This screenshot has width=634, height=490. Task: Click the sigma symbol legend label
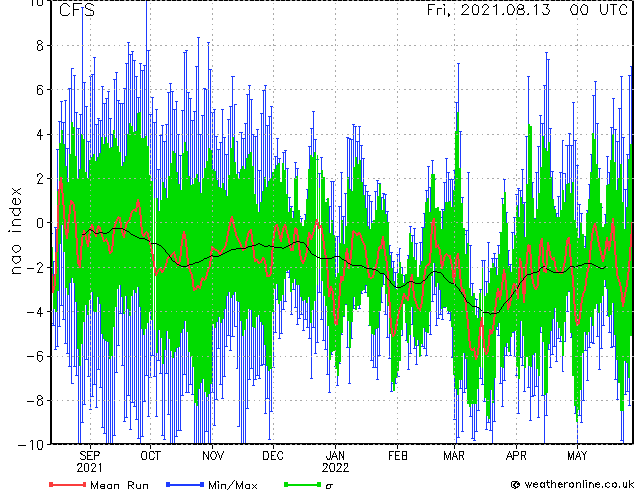[329, 486]
